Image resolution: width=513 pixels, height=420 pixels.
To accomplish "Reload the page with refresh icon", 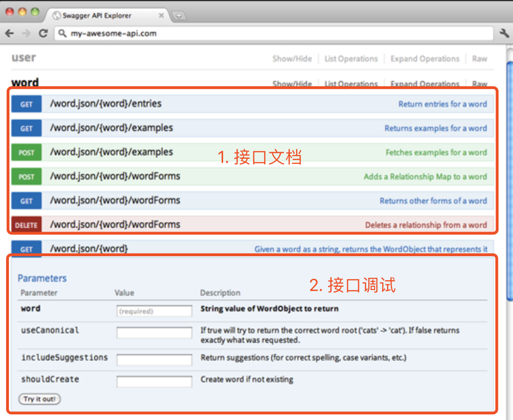I will (x=43, y=33).
